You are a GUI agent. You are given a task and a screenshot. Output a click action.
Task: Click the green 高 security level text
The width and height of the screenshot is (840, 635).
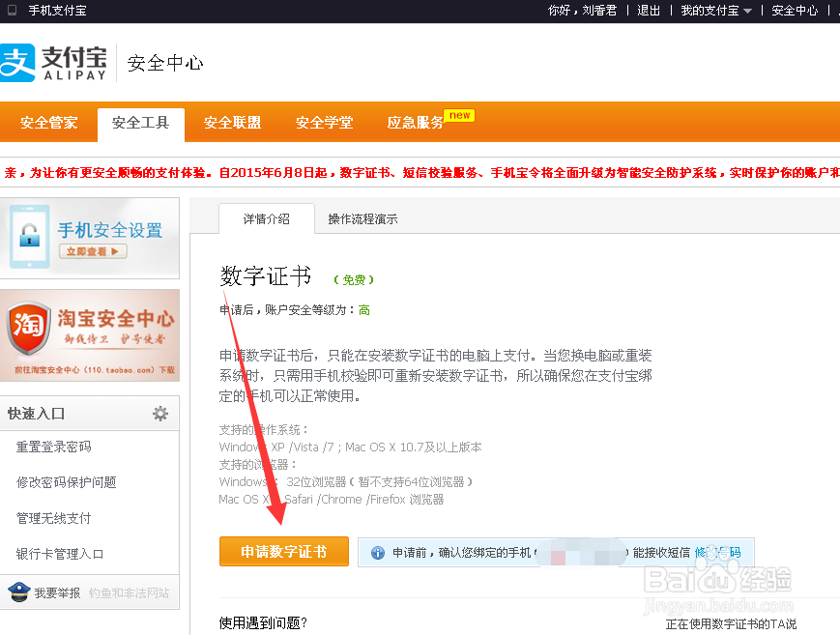point(363,309)
